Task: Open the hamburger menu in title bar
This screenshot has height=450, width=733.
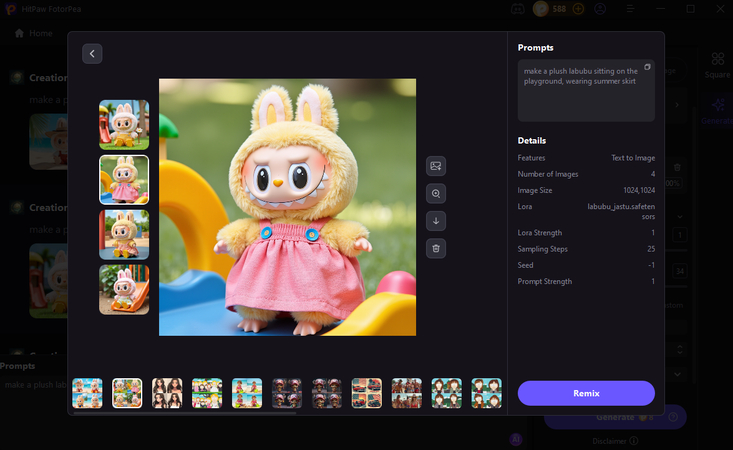Action: coord(630,9)
